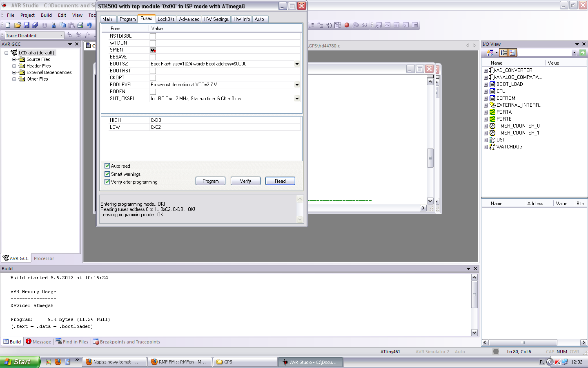The height and width of the screenshot is (368, 588).
Task: Click the Cut scissors icon
Action: pos(53,25)
